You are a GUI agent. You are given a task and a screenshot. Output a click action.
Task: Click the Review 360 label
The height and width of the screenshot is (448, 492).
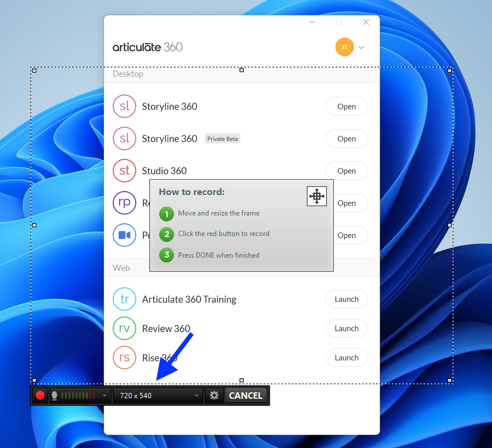166,328
